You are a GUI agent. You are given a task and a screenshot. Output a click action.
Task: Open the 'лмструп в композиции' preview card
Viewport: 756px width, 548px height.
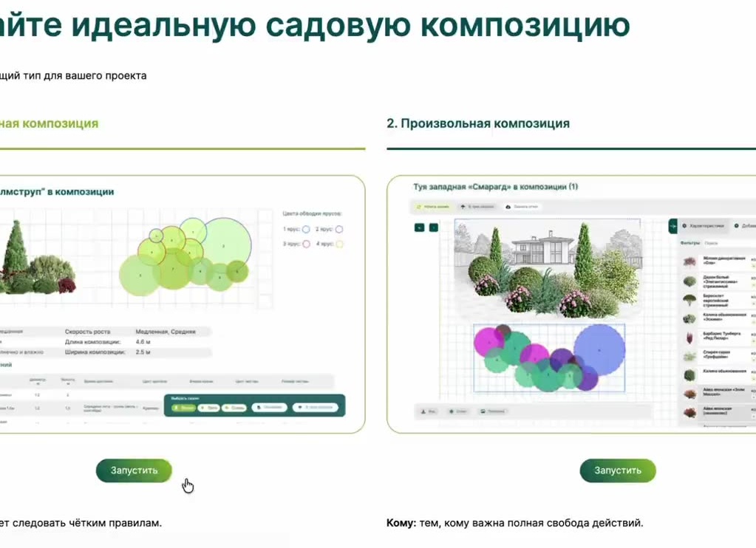tap(183, 304)
